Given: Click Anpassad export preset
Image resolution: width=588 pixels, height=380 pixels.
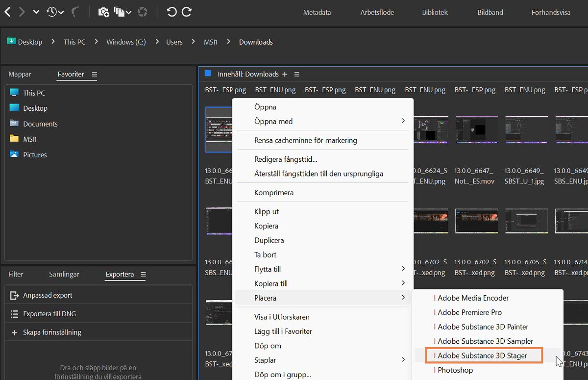Looking at the screenshot, I should 98,295.
